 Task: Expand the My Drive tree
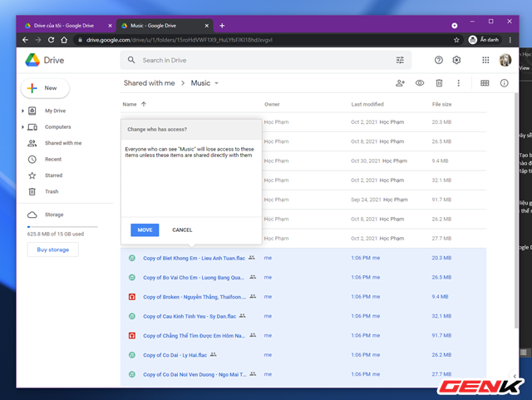[22, 111]
